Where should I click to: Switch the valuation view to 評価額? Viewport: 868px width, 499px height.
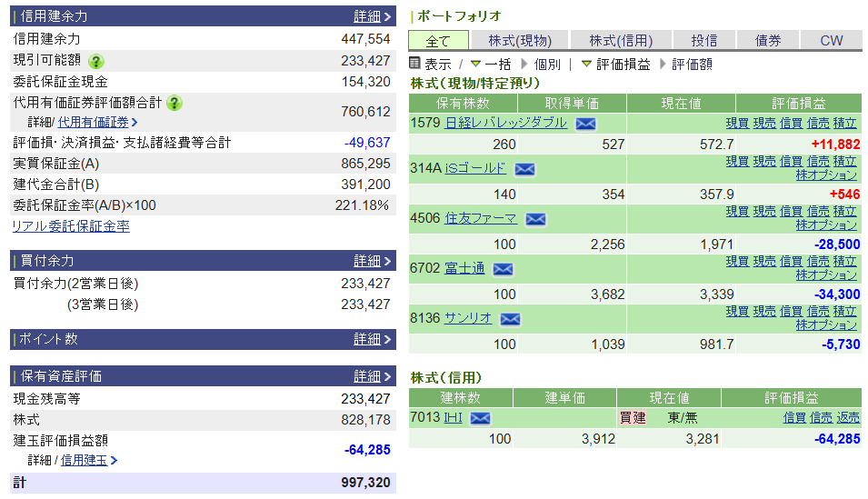691,65
